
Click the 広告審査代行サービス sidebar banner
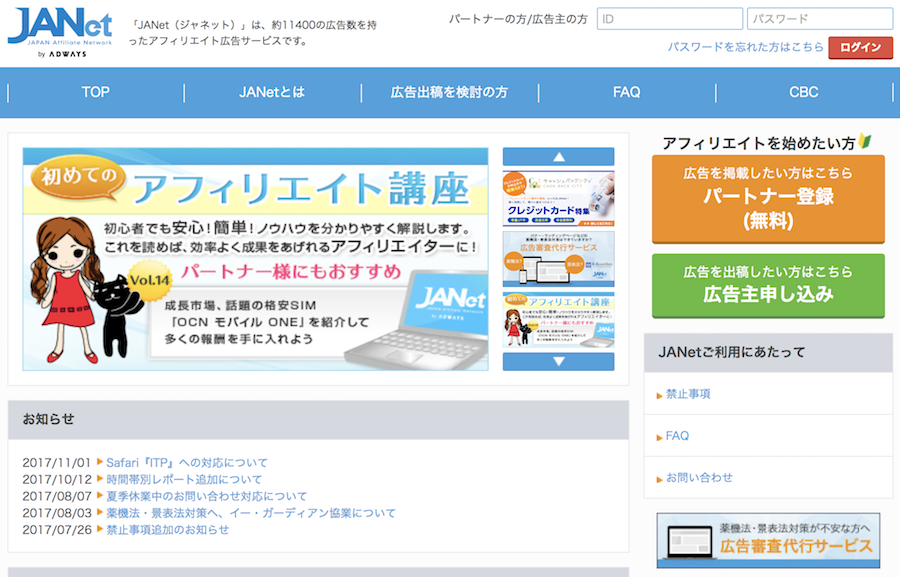coord(768,540)
